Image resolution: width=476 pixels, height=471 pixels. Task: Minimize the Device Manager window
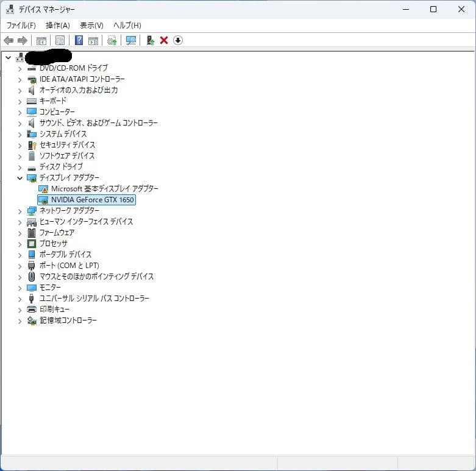click(x=406, y=9)
